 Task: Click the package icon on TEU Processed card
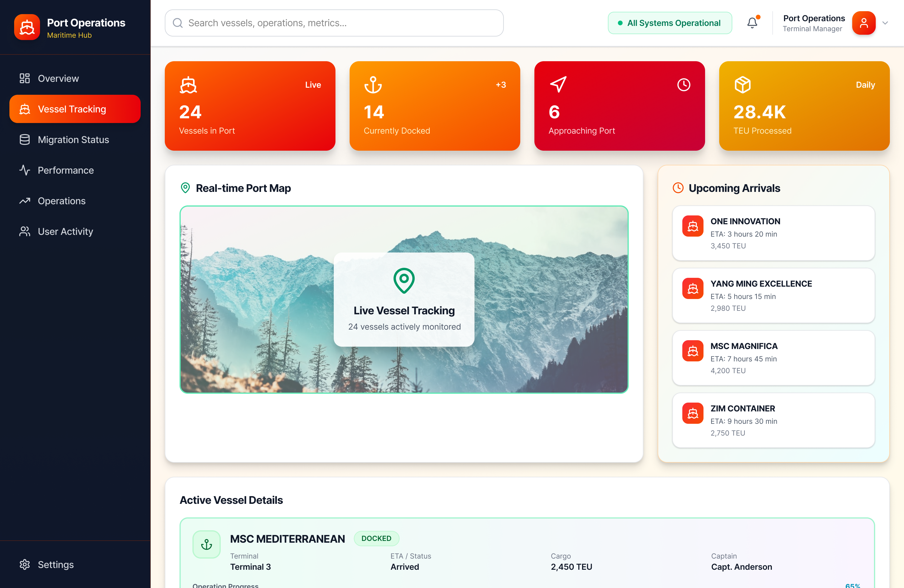coord(742,85)
